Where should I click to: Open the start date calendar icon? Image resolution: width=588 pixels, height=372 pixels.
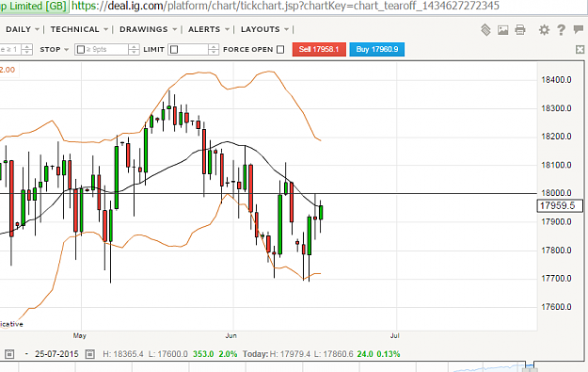[x=9, y=354]
